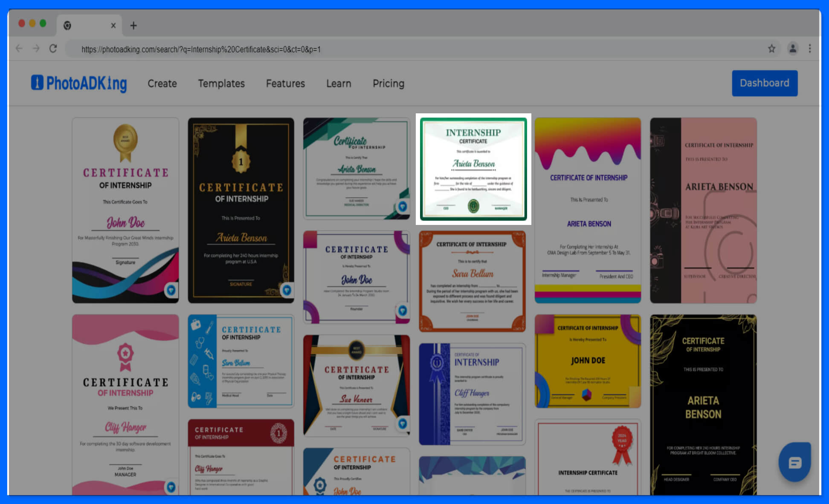
Task: Open the Templates menu
Action: coord(221,83)
